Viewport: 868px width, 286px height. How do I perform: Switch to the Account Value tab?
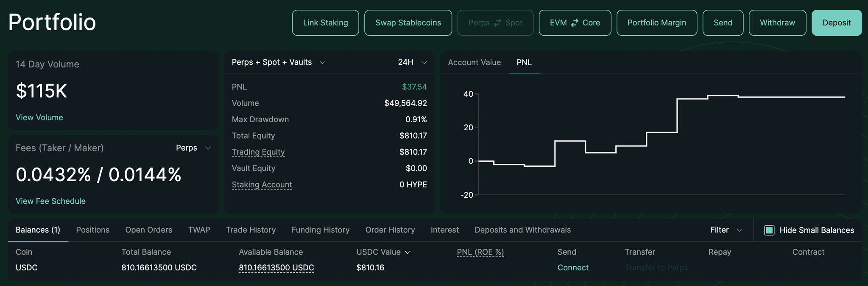474,62
